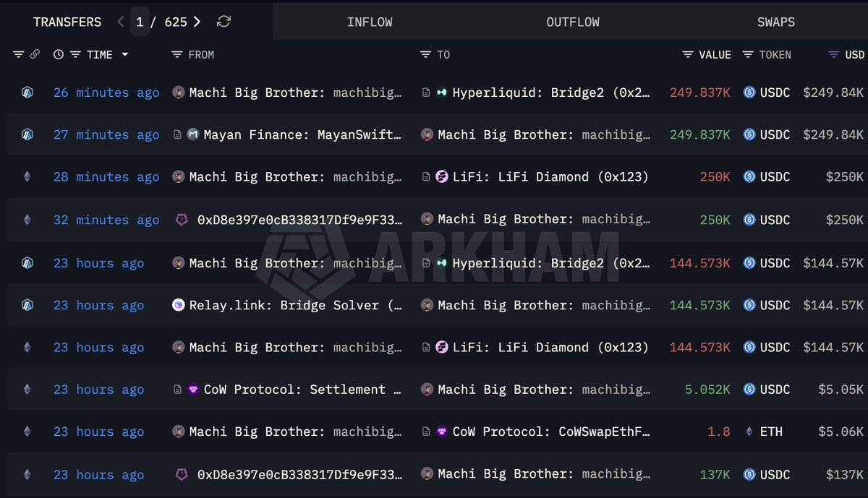Expand the TIME sort dropdown arrow

125,55
